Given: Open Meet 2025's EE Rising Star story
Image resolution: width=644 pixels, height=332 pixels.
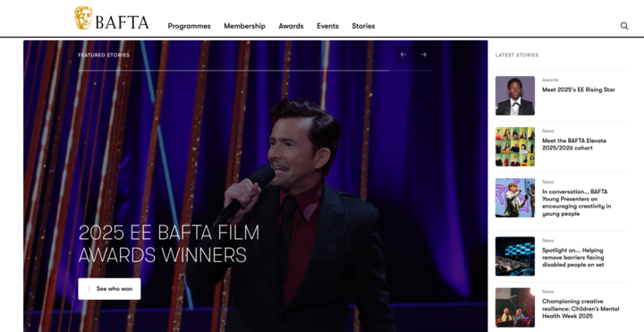Looking at the screenshot, I should pos(579,89).
